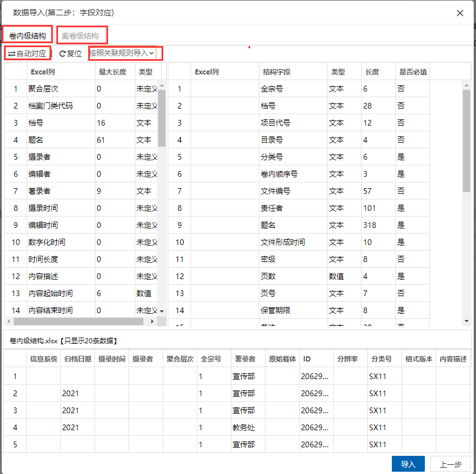The height and width of the screenshot is (474, 476).
Task: Open the 按照关联规则导入 dropdown
Action: [122, 53]
